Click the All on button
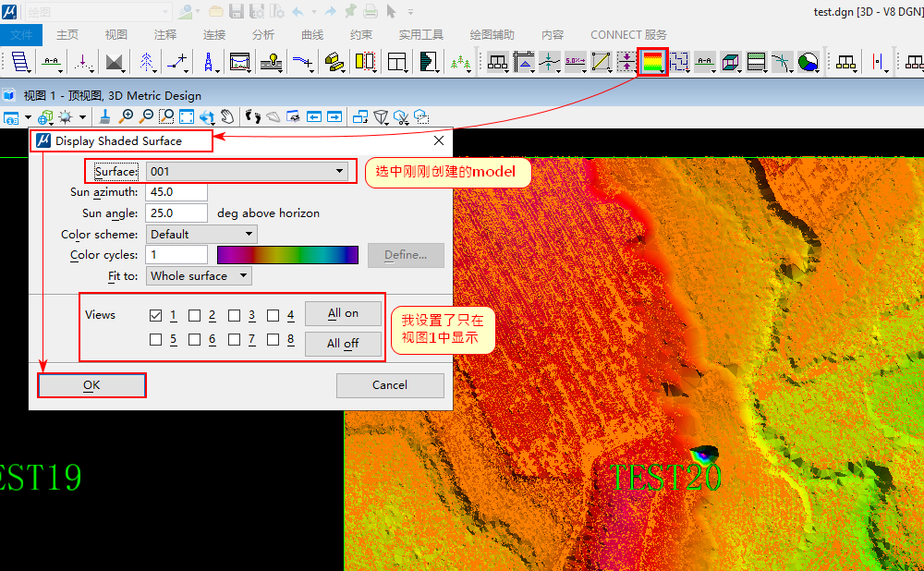This screenshot has width=924, height=571. (343, 314)
